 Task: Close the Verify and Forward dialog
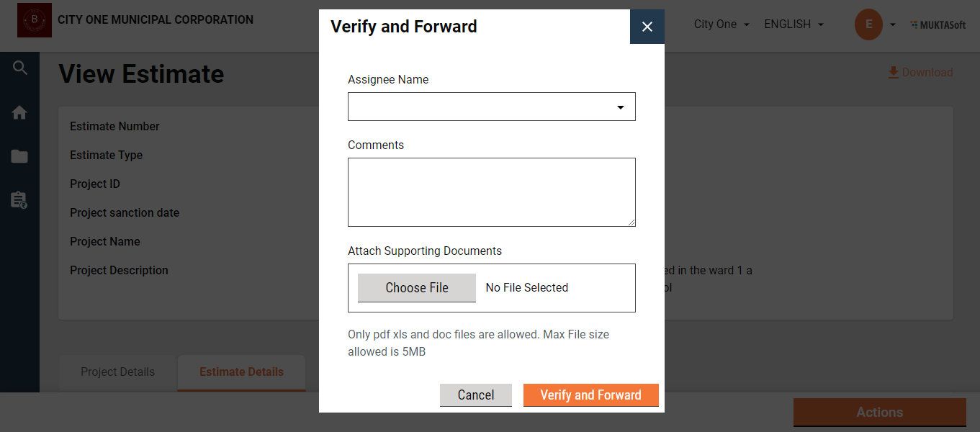pos(647,27)
